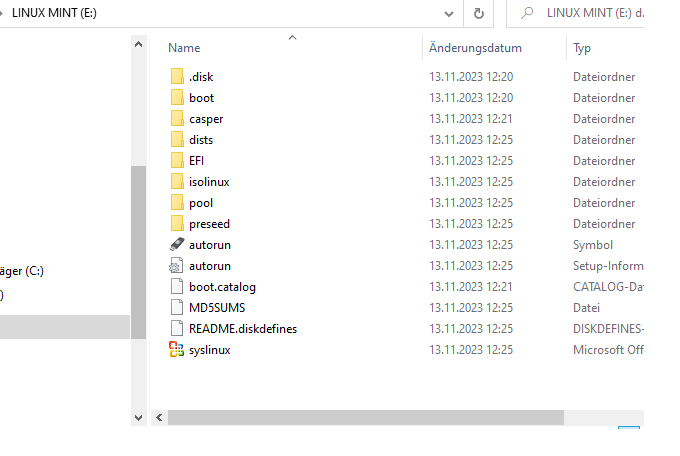Click the date of the .disk folder

click(471, 77)
